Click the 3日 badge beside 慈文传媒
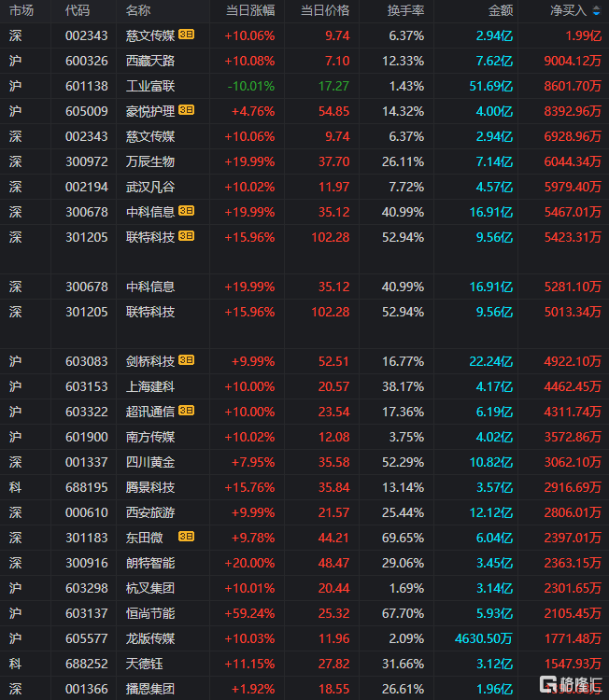The height and width of the screenshot is (700, 609). tap(186, 35)
